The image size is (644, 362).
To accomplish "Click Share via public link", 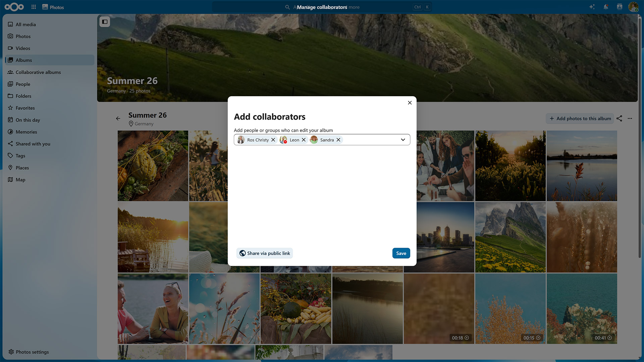I will tap(265, 253).
